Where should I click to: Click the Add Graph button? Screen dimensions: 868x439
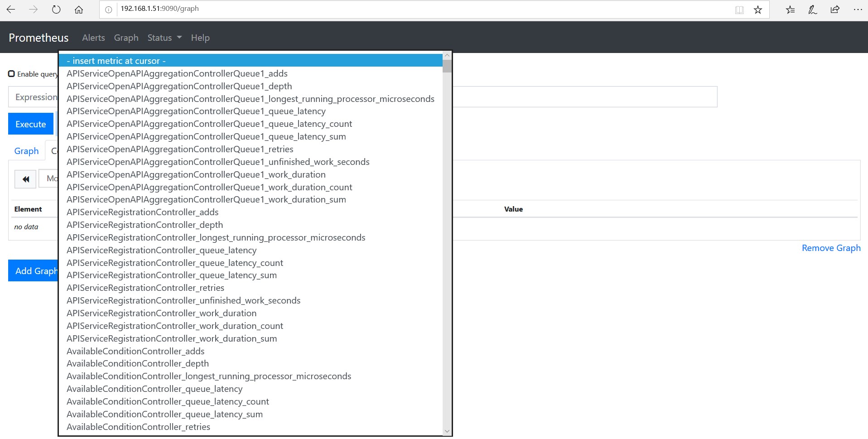(x=34, y=270)
